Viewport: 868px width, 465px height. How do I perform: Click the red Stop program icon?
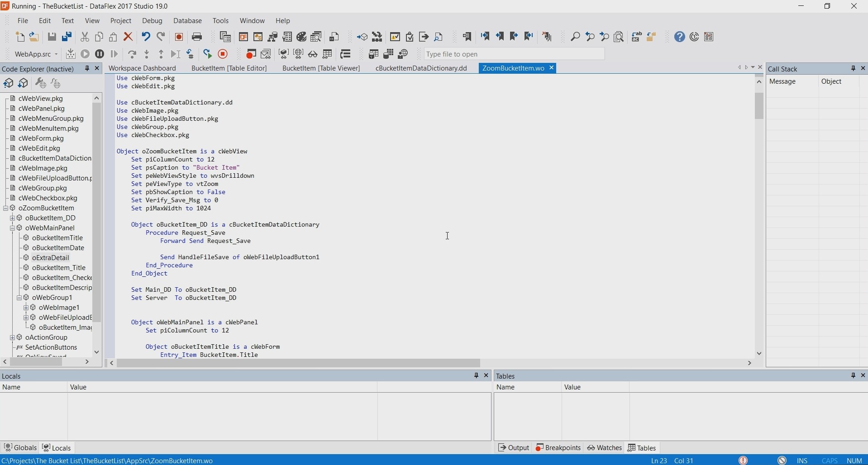click(x=224, y=54)
